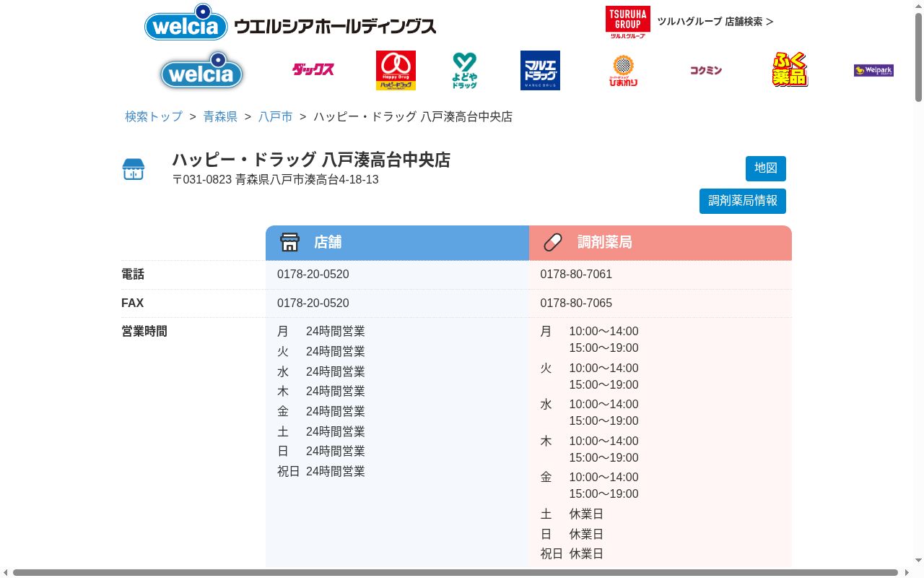Click the Welcia Holdings header logo
Screen dimensions: 924x578
(290, 22)
